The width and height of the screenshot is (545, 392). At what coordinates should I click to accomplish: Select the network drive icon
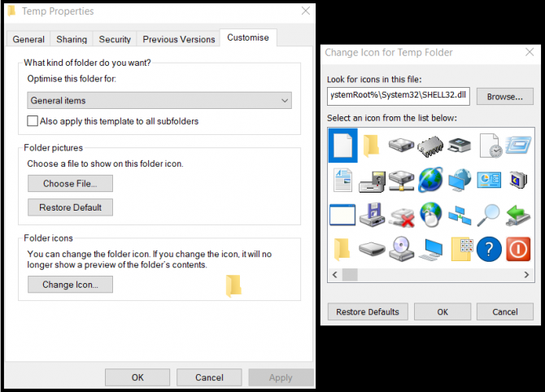(401, 181)
